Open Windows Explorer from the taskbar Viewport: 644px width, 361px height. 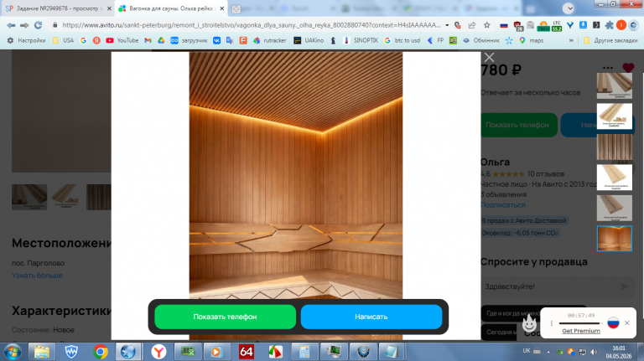coord(41,352)
